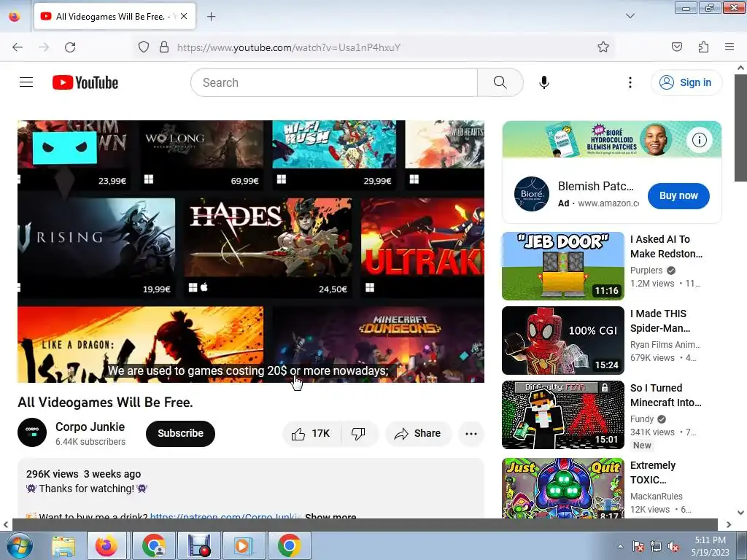Open the ad info icon

[700, 140]
